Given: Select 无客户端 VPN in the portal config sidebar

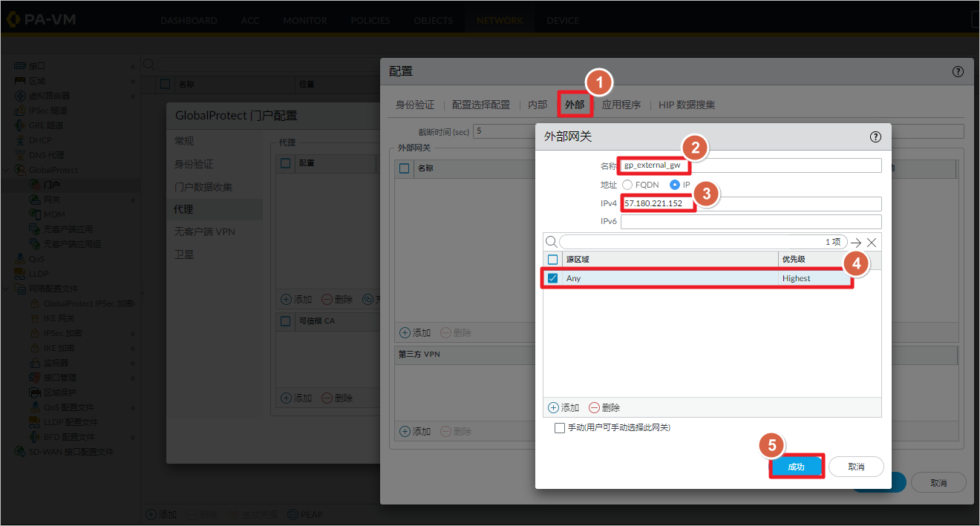Looking at the screenshot, I should 204,231.
